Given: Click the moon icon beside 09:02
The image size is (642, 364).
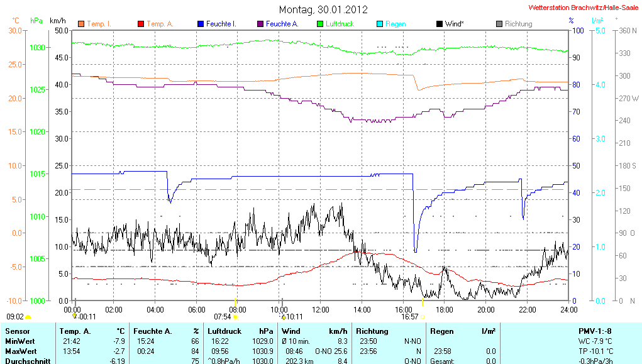Looking at the screenshot, I should (x=28, y=317).
